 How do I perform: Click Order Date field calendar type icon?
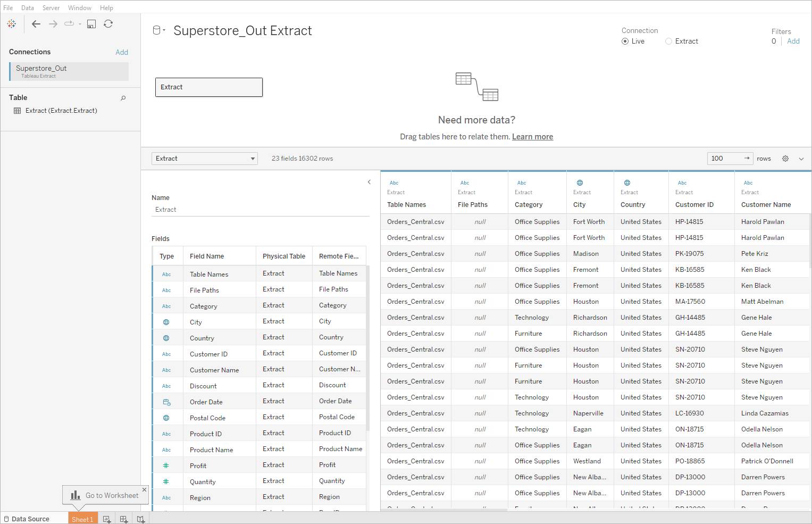click(166, 402)
